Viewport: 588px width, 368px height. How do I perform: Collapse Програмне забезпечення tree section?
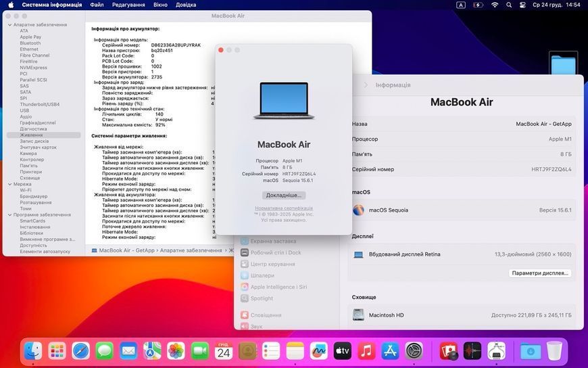click(x=9, y=215)
